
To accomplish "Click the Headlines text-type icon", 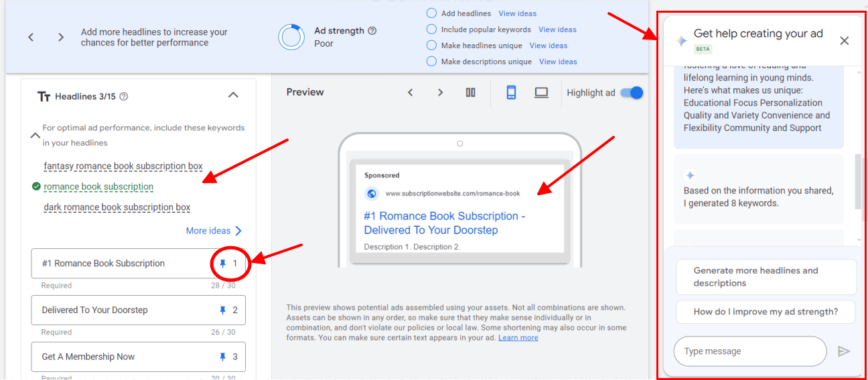I will coord(44,96).
